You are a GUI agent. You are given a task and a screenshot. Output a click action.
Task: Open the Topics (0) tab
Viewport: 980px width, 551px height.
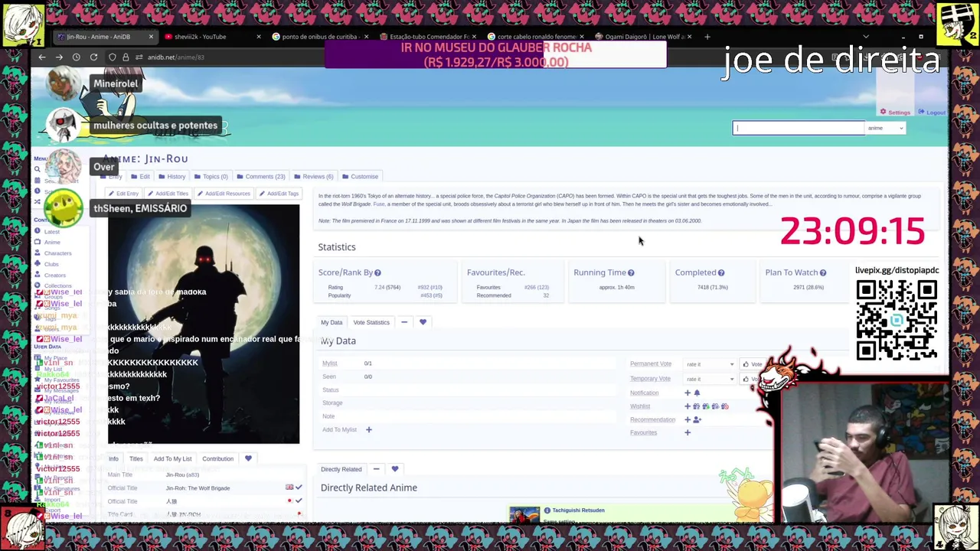211,177
